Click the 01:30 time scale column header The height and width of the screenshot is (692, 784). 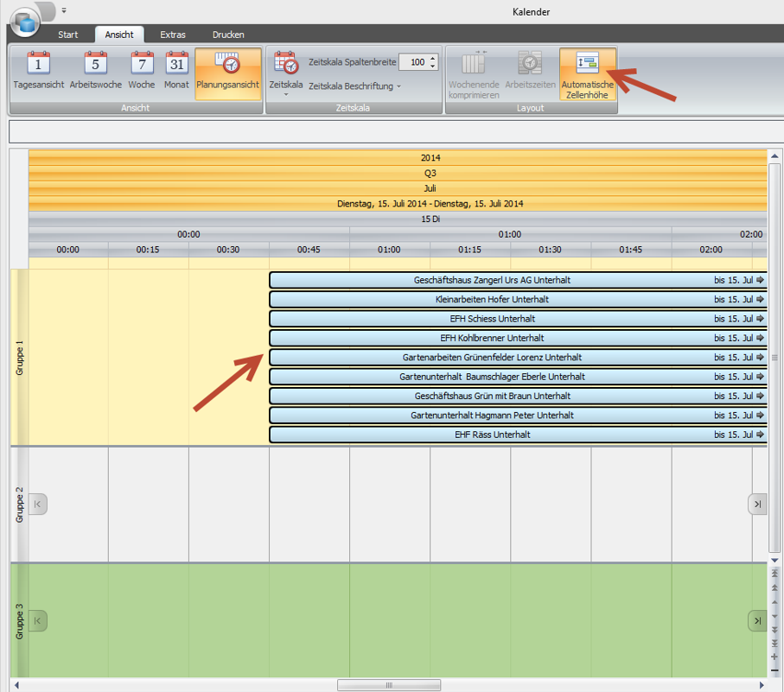551,250
